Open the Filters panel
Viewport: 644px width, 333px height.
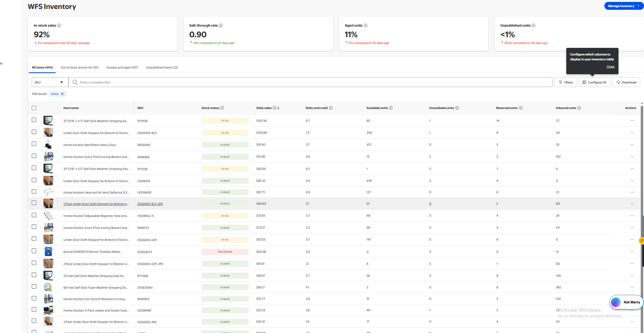coord(565,82)
